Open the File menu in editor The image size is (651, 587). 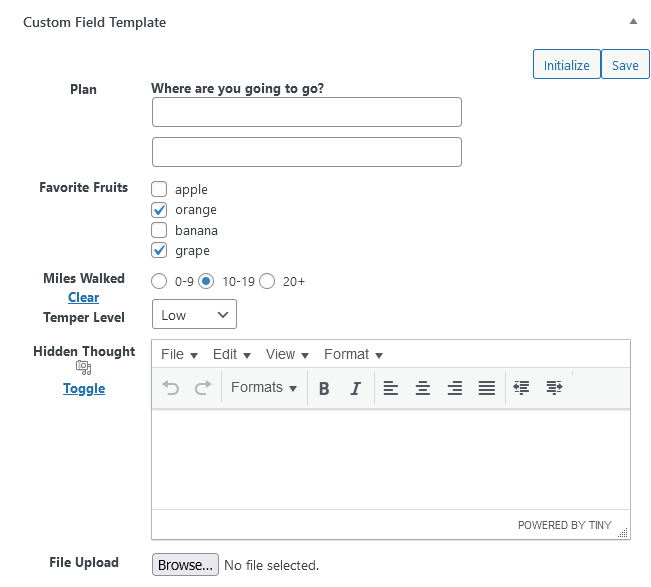pos(179,355)
